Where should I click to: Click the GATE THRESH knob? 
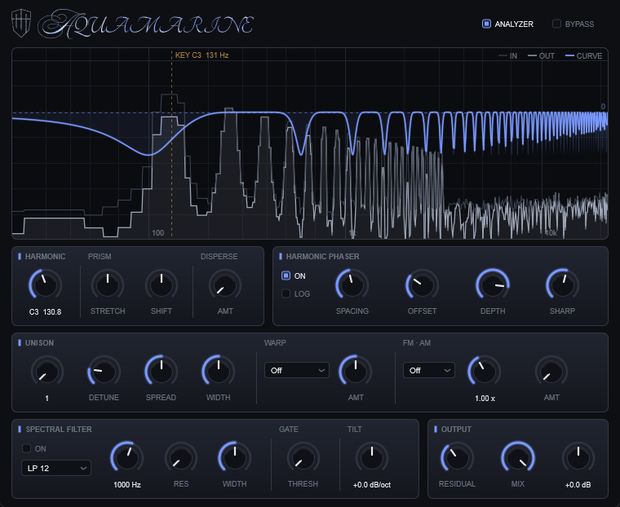tap(303, 458)
